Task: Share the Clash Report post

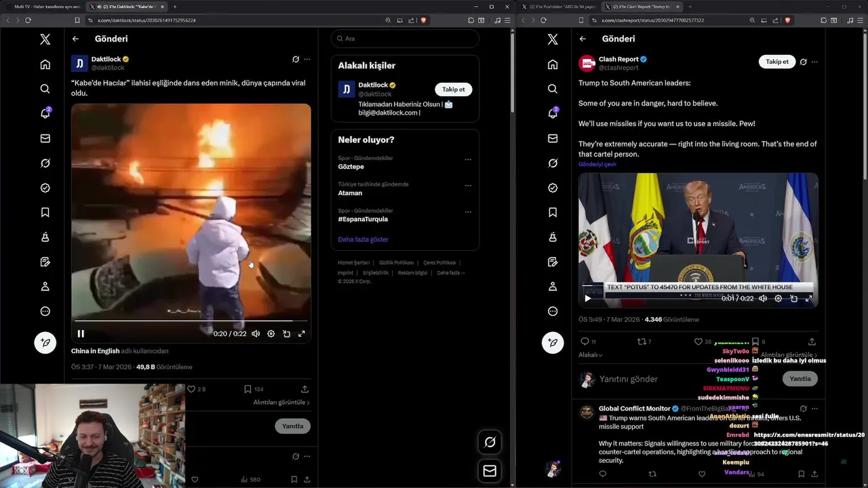Action: tap(812, 342)
